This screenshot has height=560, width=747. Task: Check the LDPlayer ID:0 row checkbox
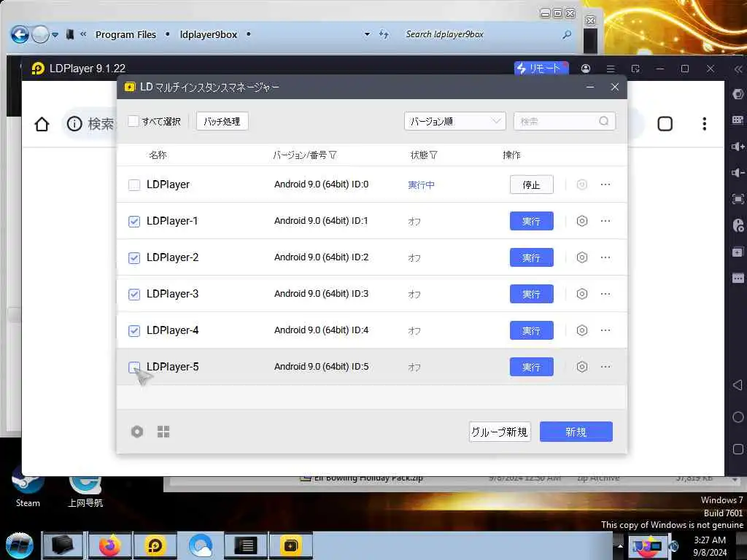point(134,184)
